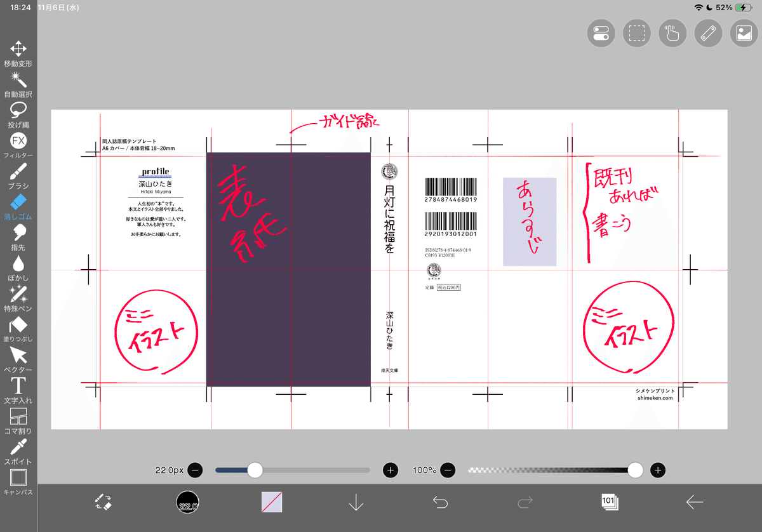Increase opacity with plus button

[658, 470]
